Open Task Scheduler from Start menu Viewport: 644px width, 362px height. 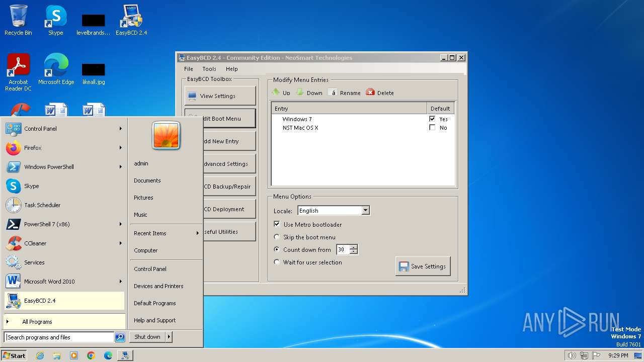[64, 205]
